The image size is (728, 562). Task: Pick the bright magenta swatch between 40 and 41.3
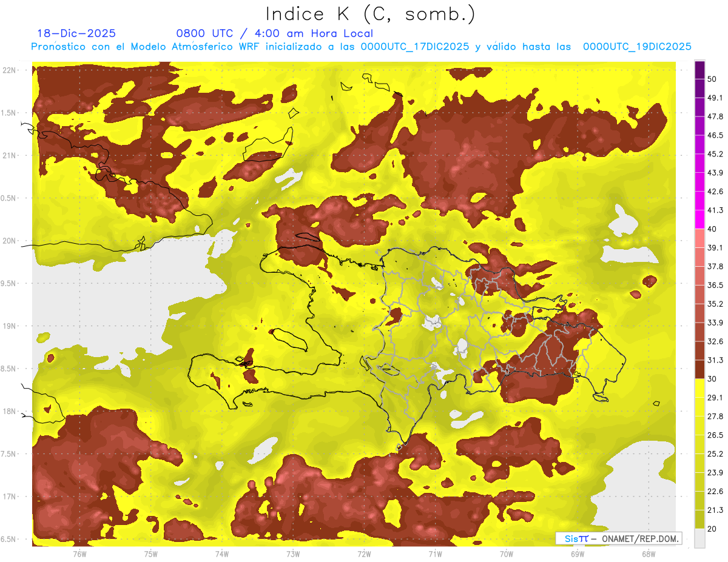click(699, 219)
